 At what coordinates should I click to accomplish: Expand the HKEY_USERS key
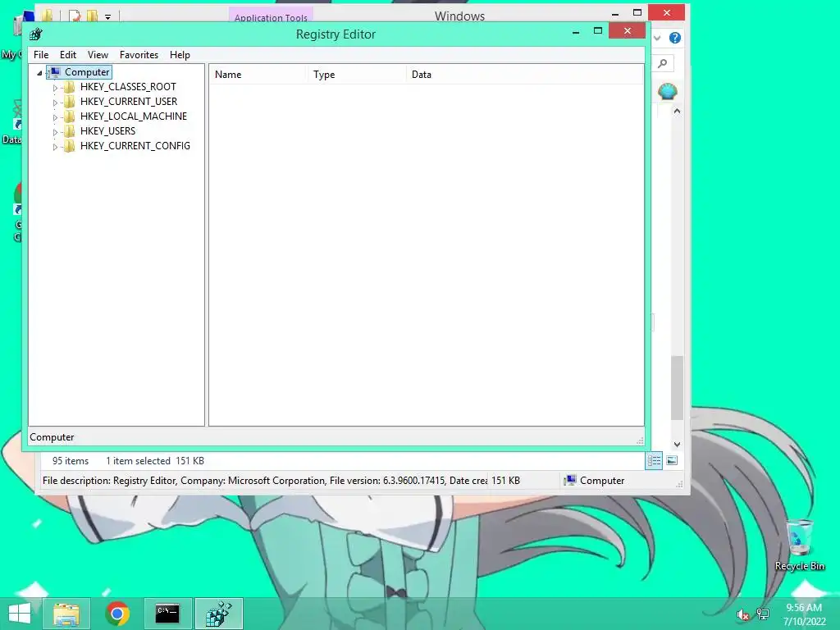55,131
